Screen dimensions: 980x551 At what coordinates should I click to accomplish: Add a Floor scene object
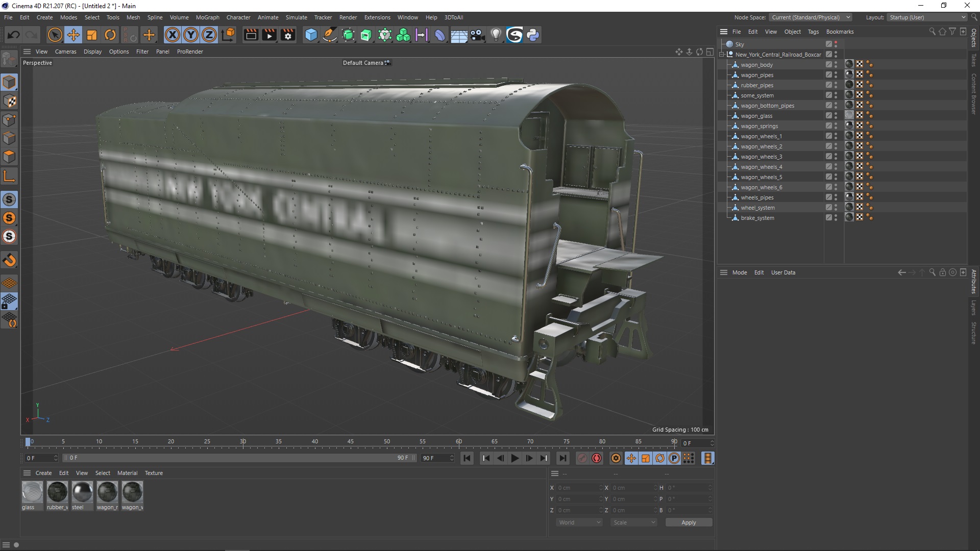pyautogui.click(x=458, y=35)
